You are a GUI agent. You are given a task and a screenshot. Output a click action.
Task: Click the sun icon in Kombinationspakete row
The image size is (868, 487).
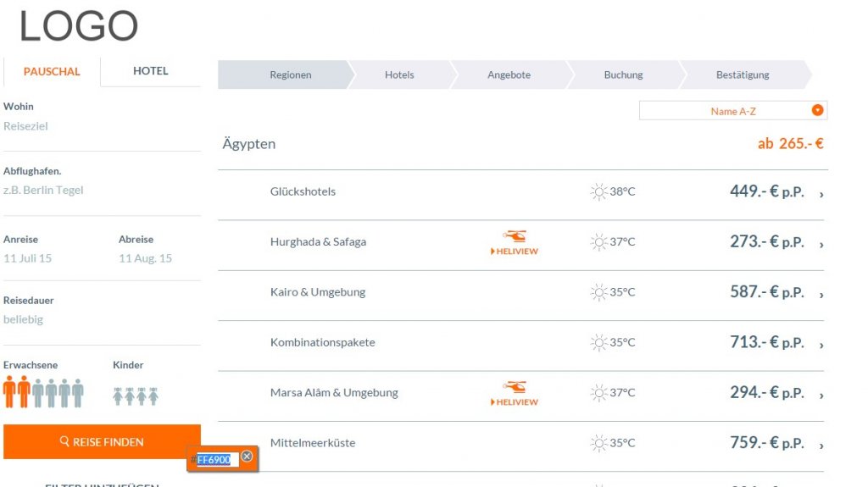[x=599, y=343]
